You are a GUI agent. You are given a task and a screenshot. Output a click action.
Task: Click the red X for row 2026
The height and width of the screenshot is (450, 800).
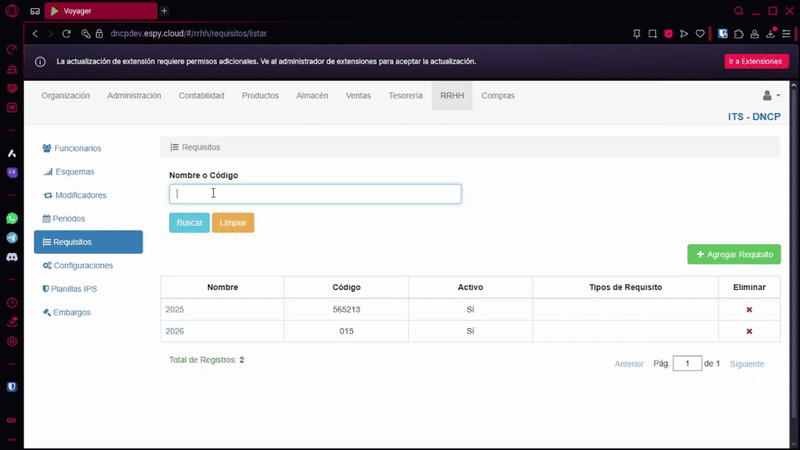click(x=749, y=331)
